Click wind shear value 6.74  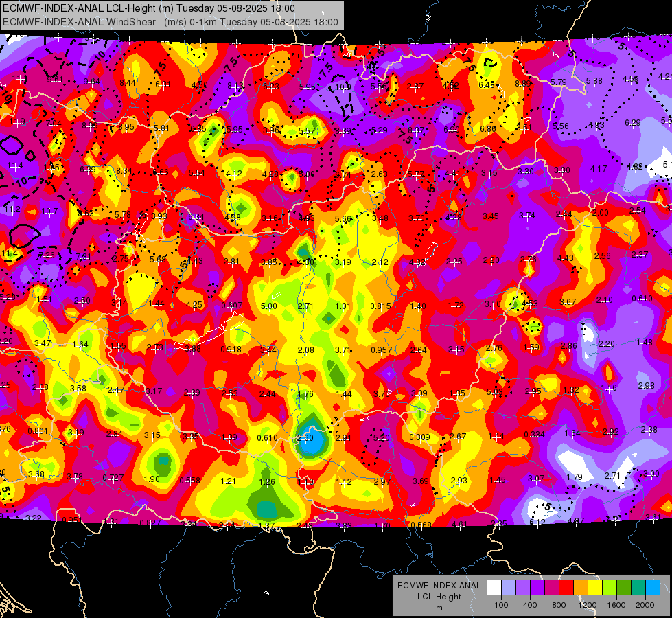(x=343, y=174)
